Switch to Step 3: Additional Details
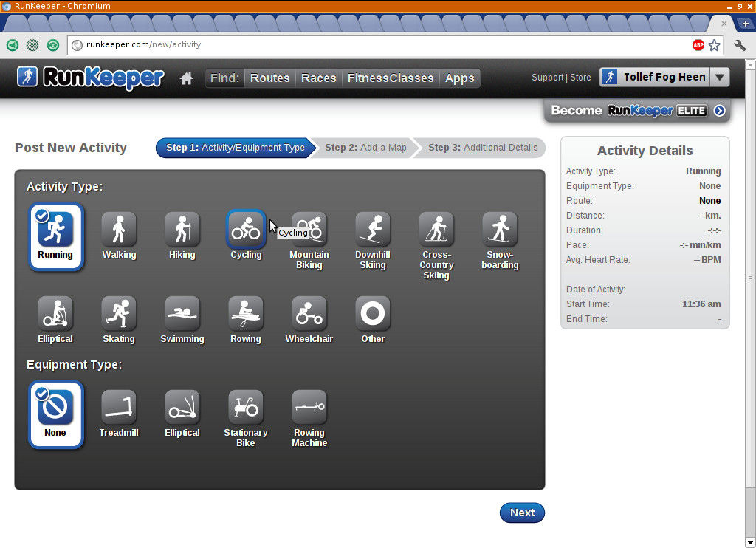756x548 pixels. [x=483, y=148]
